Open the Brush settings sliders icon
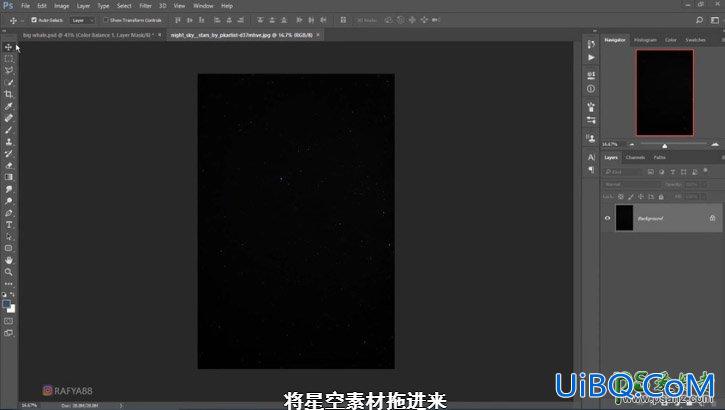 click(591, 120)
